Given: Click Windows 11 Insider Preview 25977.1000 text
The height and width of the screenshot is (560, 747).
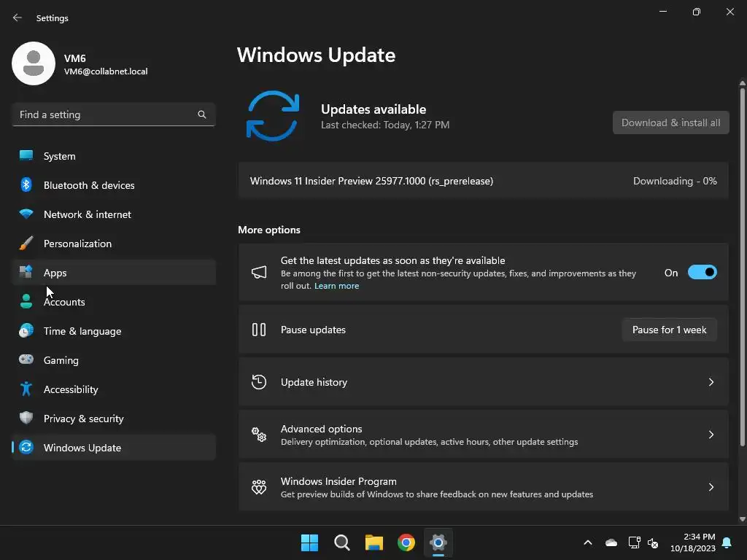Looking at the screenshot, I should click(x=371, y=181).
